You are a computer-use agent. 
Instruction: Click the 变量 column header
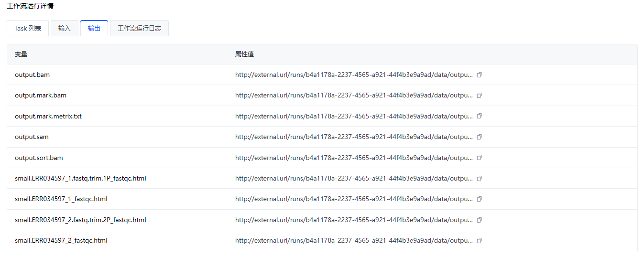coord(21,54)
